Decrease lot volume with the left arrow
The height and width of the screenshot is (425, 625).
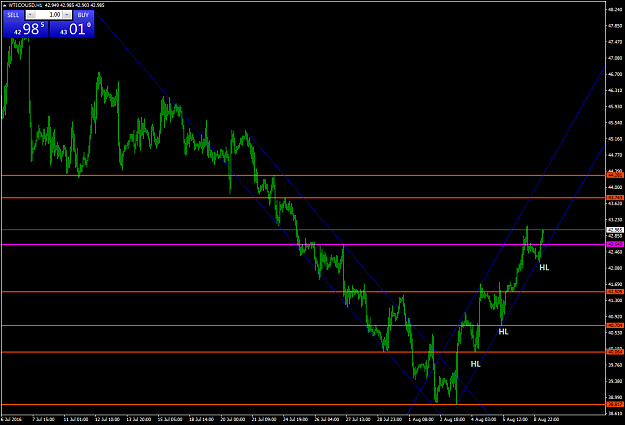point(31,15)
